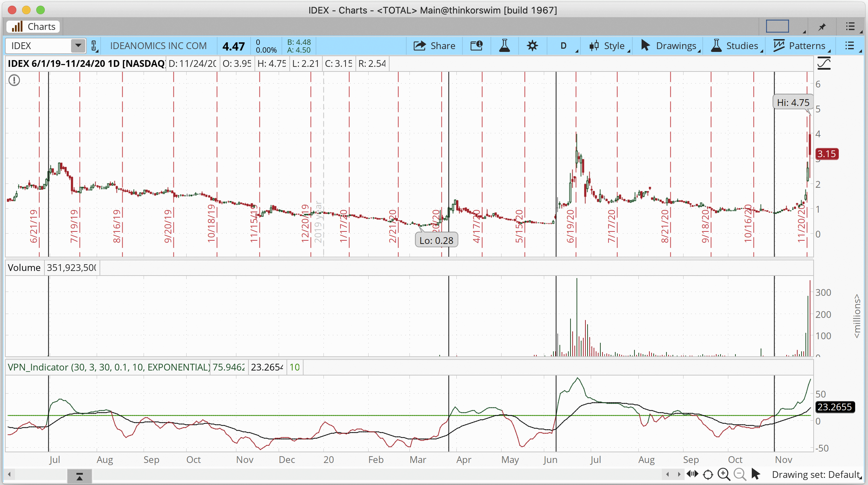The image size is (868, 485).
Task: Click the Lo: 0.28 price bubble
Action: (x=436, y=240)
